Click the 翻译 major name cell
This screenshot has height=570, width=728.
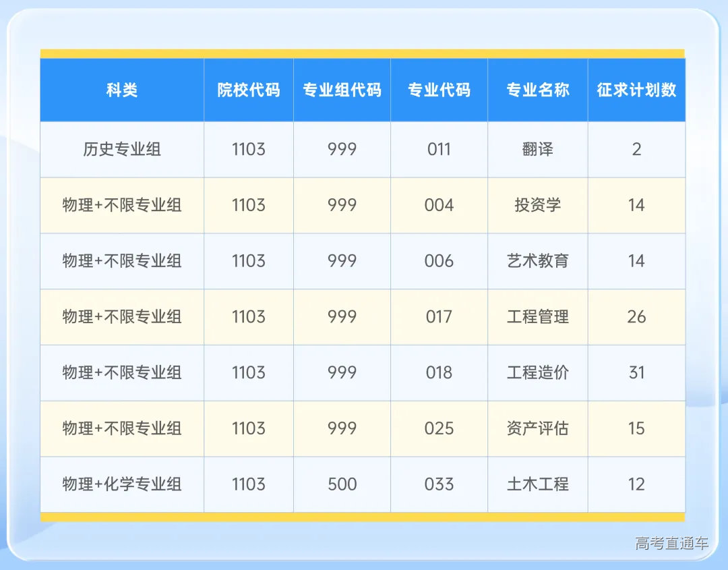537,150
